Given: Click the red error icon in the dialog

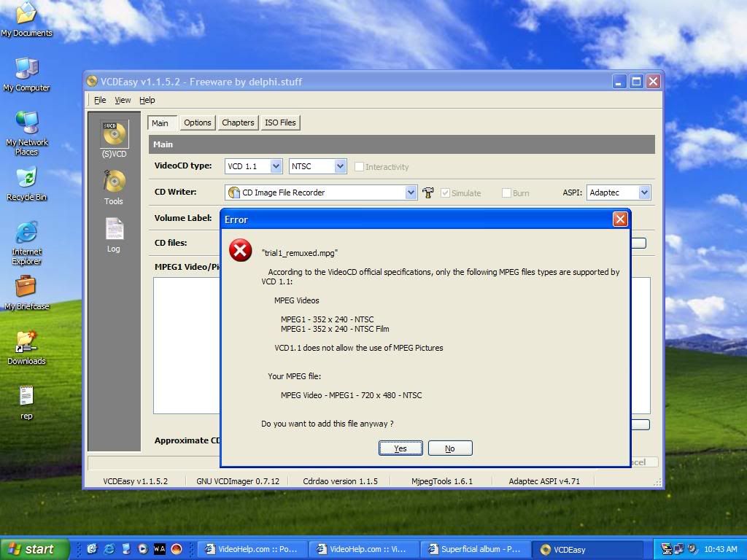Looking at the screenshot, I should [x=241, y=250].
